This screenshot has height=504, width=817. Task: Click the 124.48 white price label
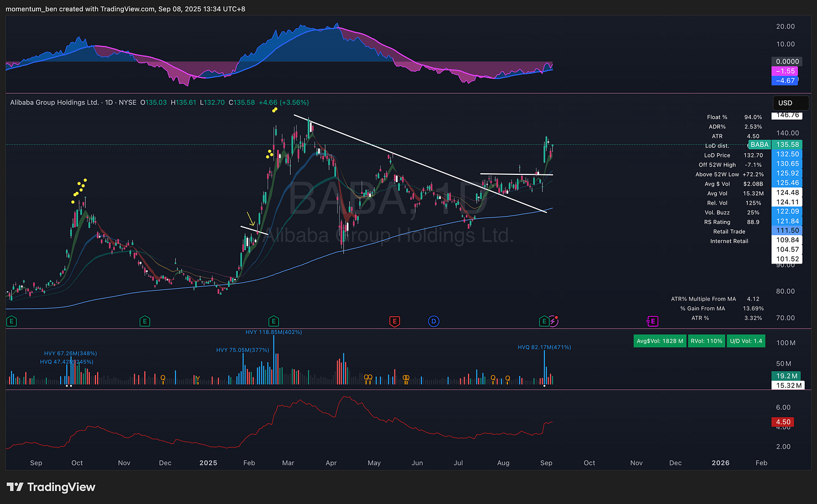[x=787, y=192]
